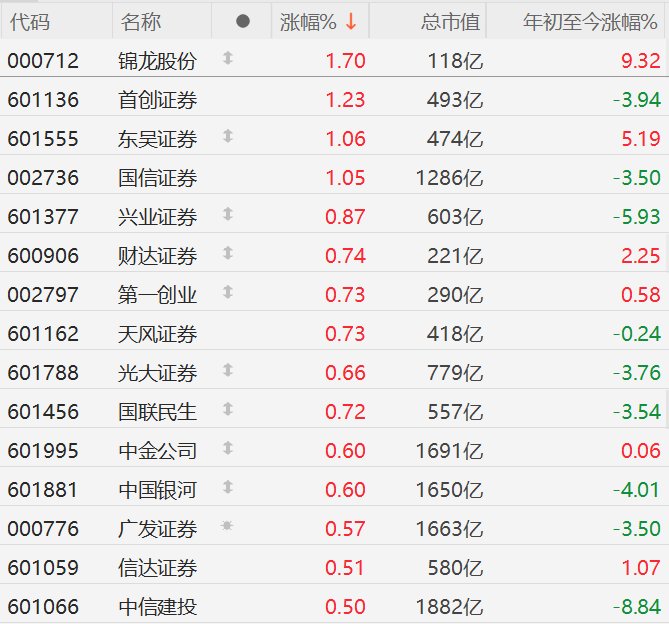Click the dot column header icon
669x624 pixels.
click(x=243, y=21)
